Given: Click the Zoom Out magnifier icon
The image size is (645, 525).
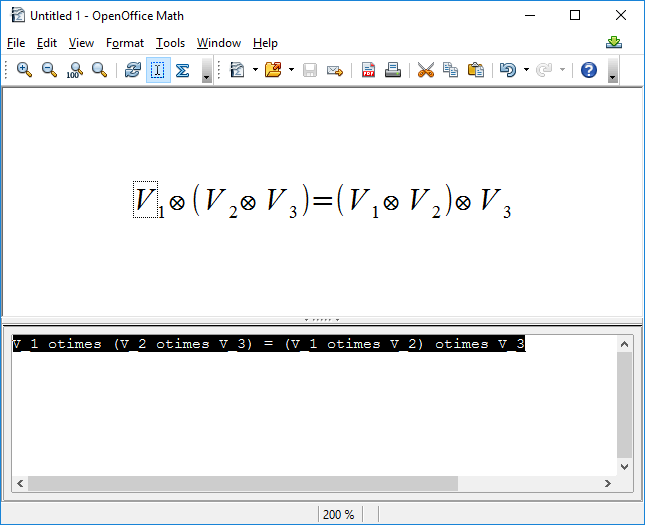Looking at the screenshot, I should pos(49,70).
